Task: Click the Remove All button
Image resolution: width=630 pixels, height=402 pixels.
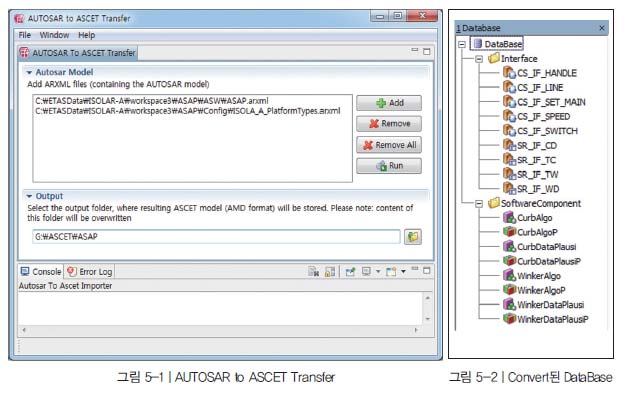Action: [389, 145]
